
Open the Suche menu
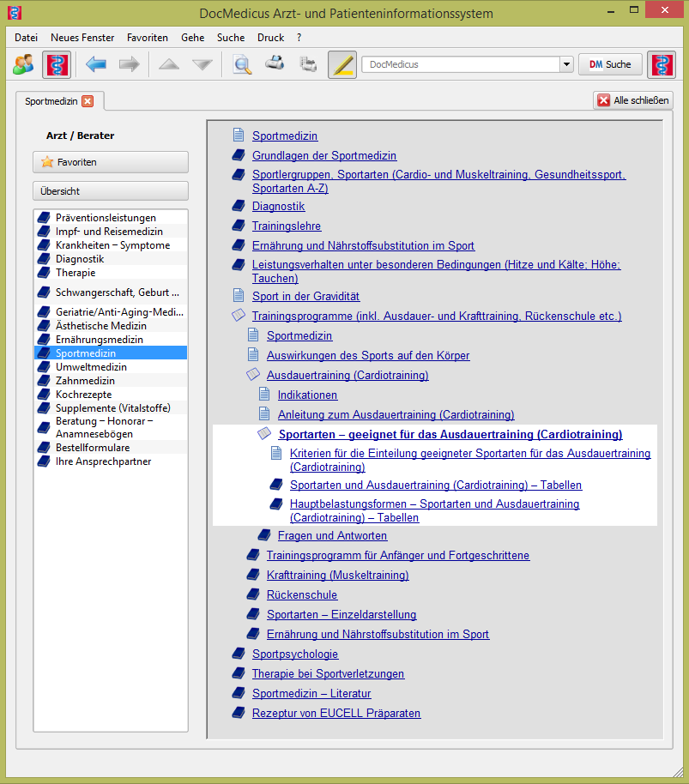(231, 38)
